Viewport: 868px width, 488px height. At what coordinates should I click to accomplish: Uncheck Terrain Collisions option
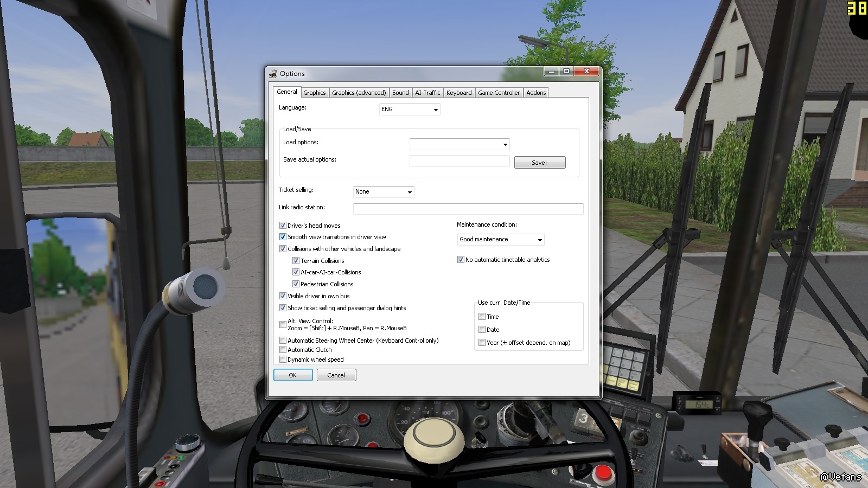pyautogui.click(x=296, y=261)
